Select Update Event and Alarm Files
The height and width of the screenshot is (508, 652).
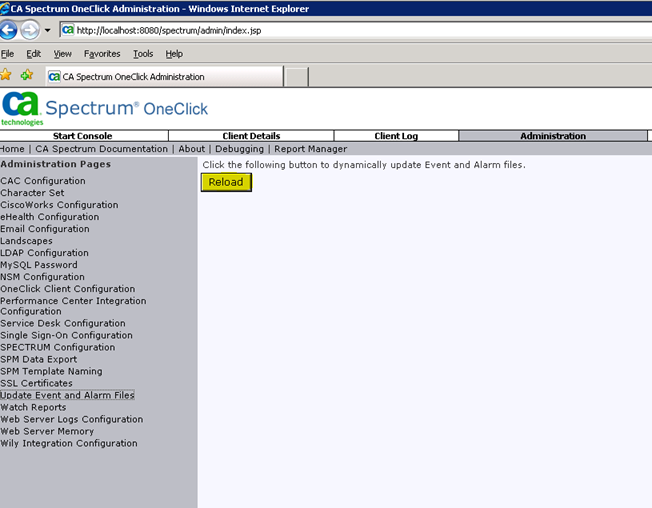pos(67,395)
